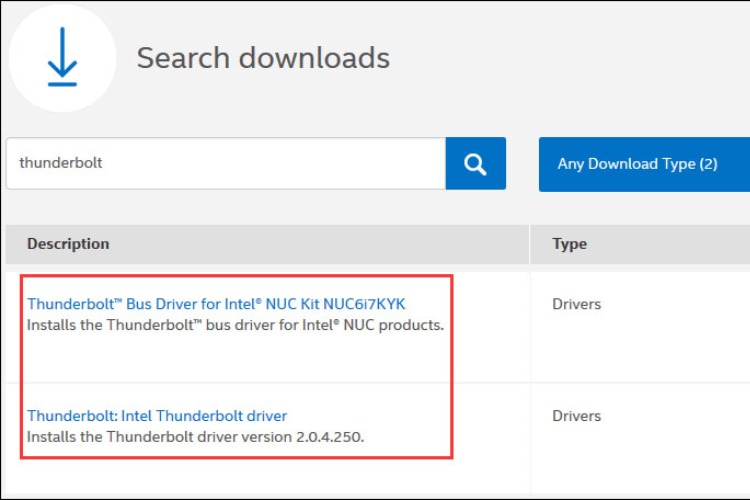Sort by the Type column header

coord(569,244)
